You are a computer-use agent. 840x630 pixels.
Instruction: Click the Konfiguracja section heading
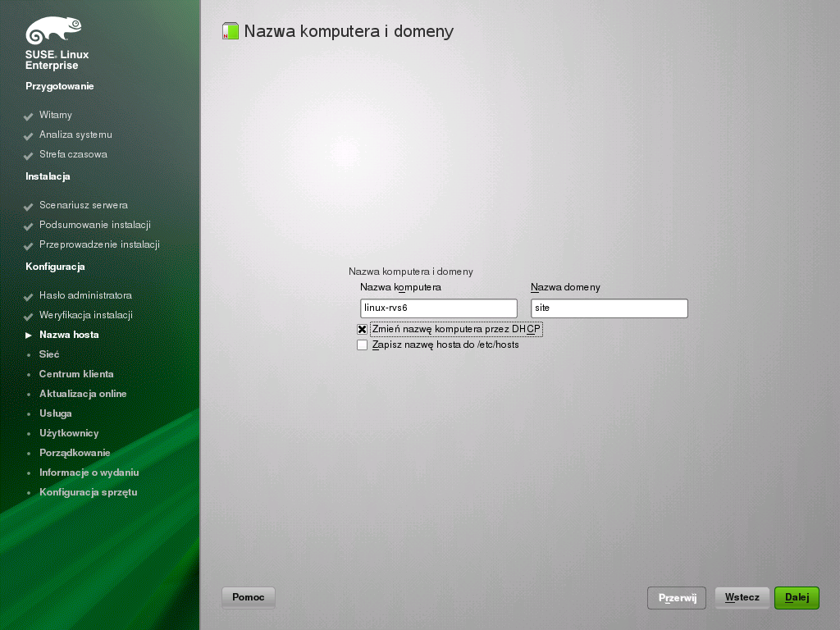coord(55,267)
